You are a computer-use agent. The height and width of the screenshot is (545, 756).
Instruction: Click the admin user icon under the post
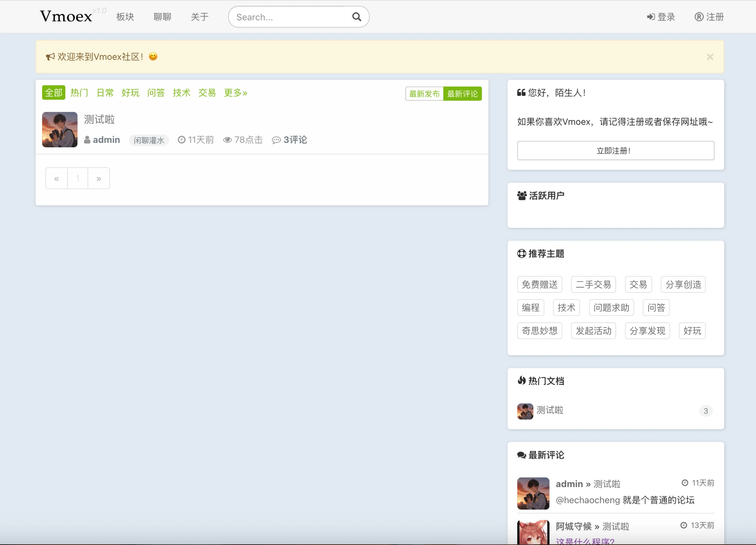click(x=87, y=140)
